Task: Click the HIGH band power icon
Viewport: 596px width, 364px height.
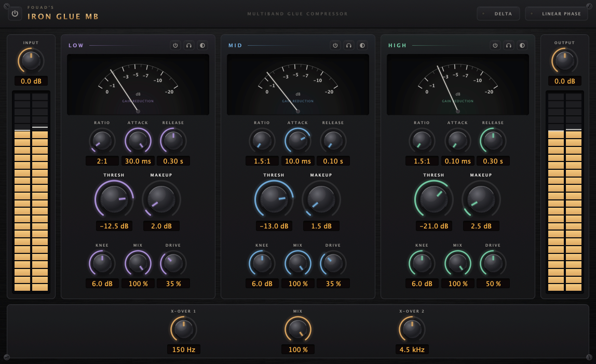Action: 495,45
